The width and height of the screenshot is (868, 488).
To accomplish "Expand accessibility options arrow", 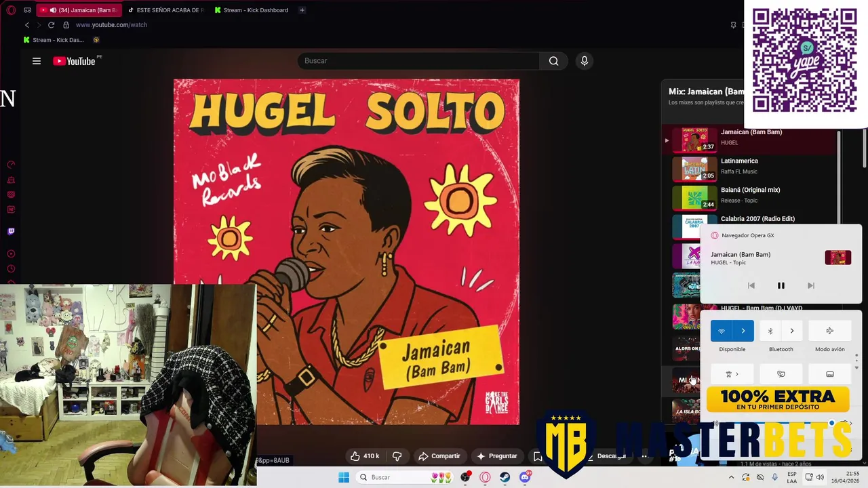I will tap(736, 374).
